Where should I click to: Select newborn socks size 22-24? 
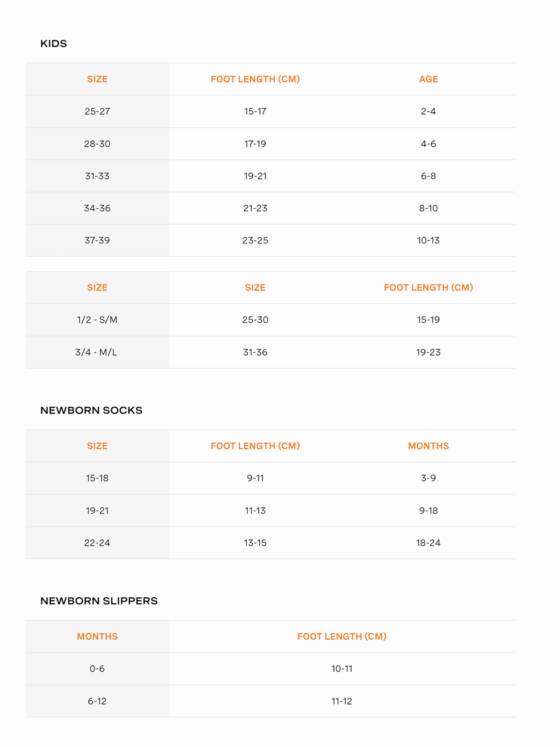[97, 543]
